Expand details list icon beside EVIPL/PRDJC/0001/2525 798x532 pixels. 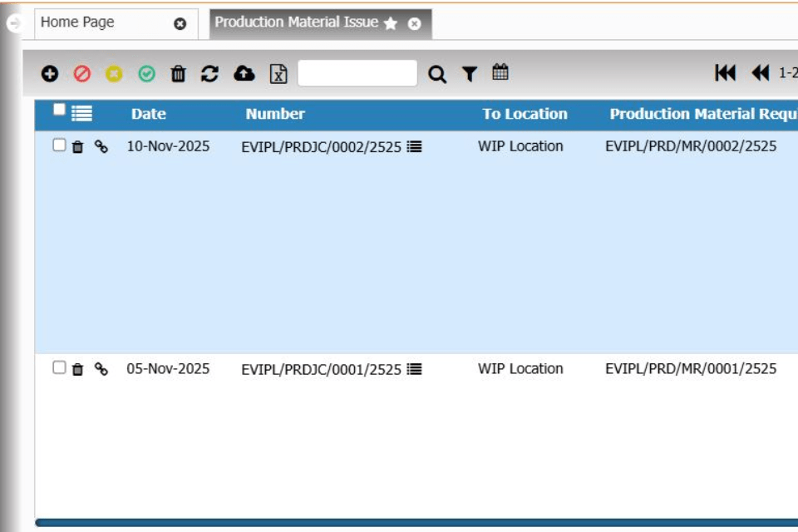tap(414, 370)
